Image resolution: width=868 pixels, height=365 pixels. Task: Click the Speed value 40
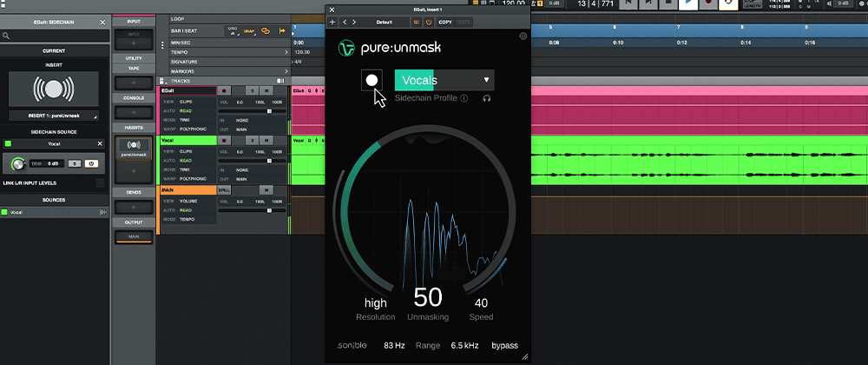(481, 303)
